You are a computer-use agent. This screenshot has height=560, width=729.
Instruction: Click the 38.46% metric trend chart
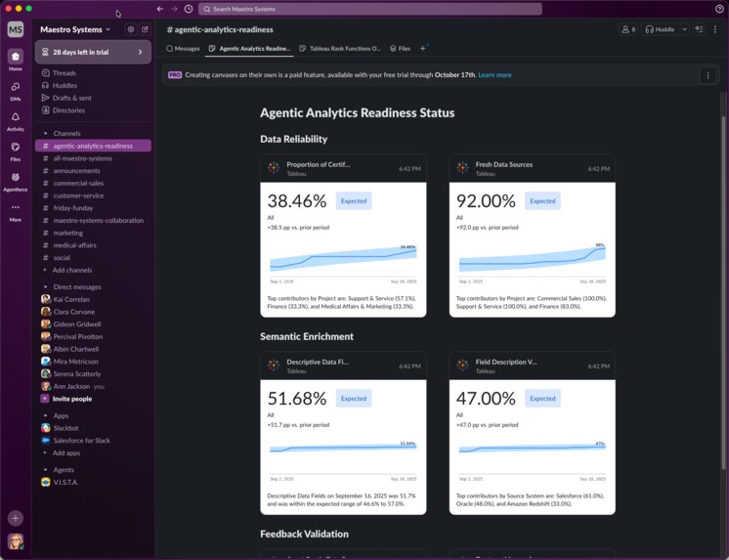click(343, 263)
